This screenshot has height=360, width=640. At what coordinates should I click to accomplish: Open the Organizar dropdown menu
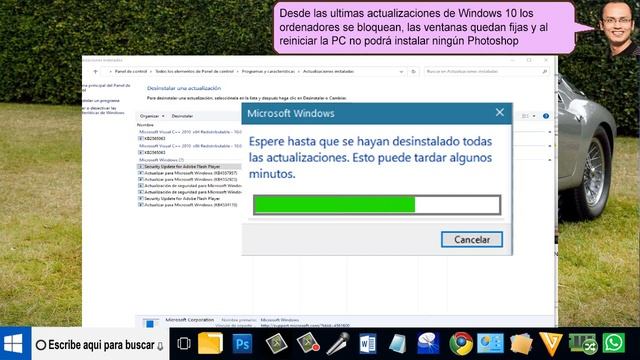152,116
